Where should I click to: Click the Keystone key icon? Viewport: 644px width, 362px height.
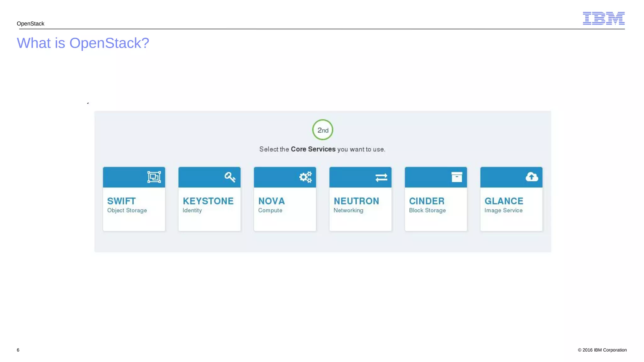(x=230, y=177)
